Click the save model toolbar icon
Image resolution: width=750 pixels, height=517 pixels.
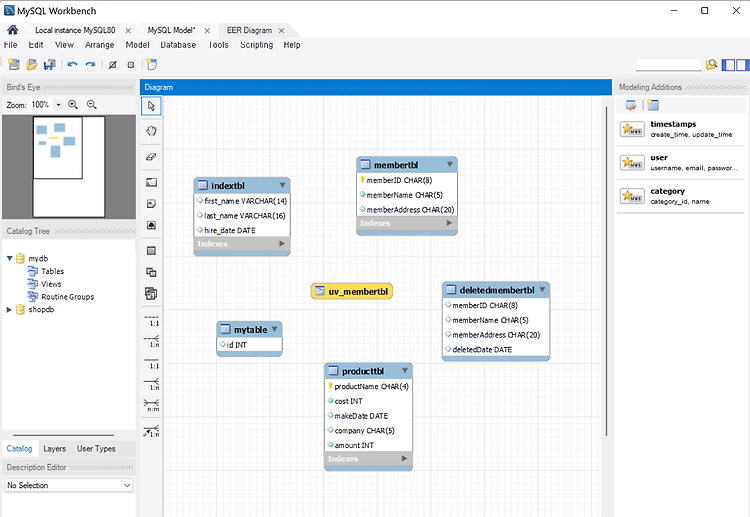point(50,65)
